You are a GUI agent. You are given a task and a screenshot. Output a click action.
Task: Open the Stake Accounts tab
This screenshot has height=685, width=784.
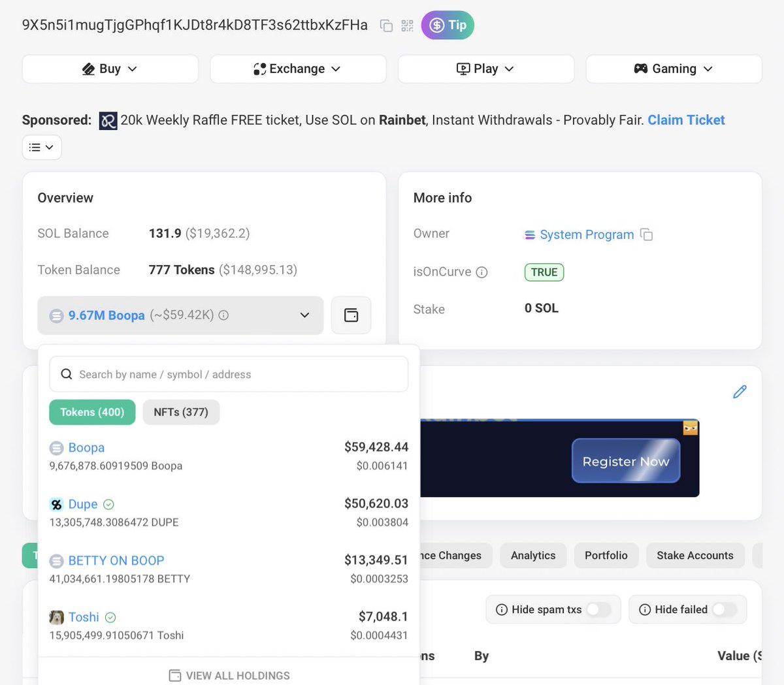coord(695,555)
